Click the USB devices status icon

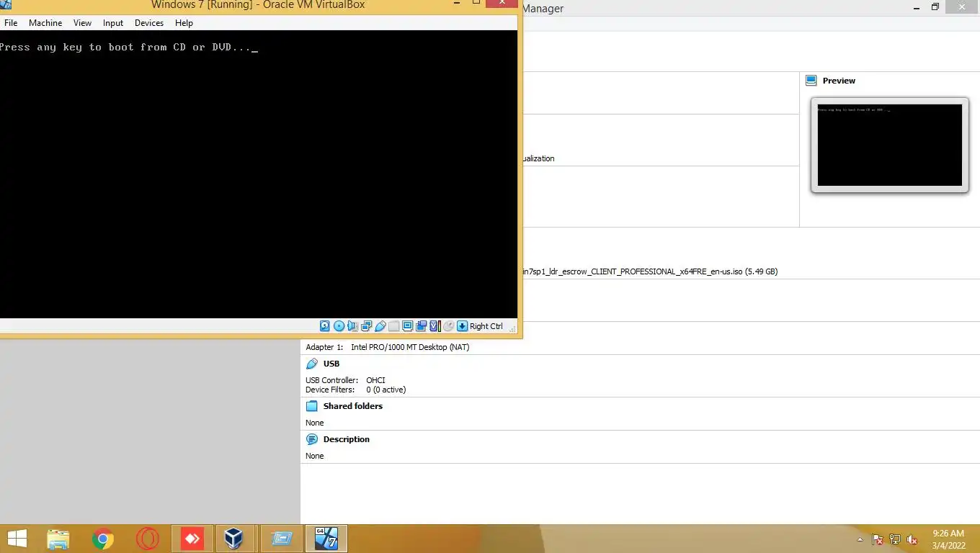click(x=380, y=326)
